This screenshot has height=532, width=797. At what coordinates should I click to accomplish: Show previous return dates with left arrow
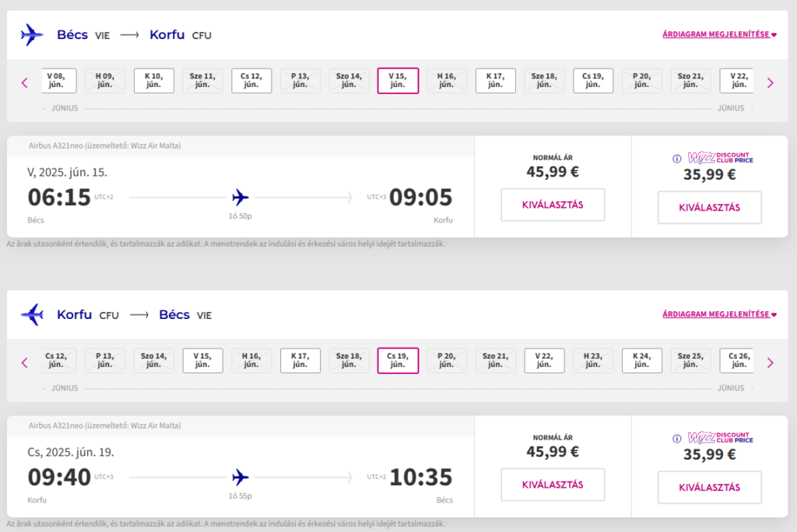click(x=24, y=362)
